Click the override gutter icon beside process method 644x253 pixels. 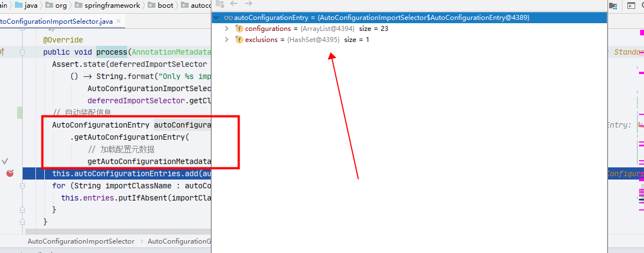click(x=2, y=52)
